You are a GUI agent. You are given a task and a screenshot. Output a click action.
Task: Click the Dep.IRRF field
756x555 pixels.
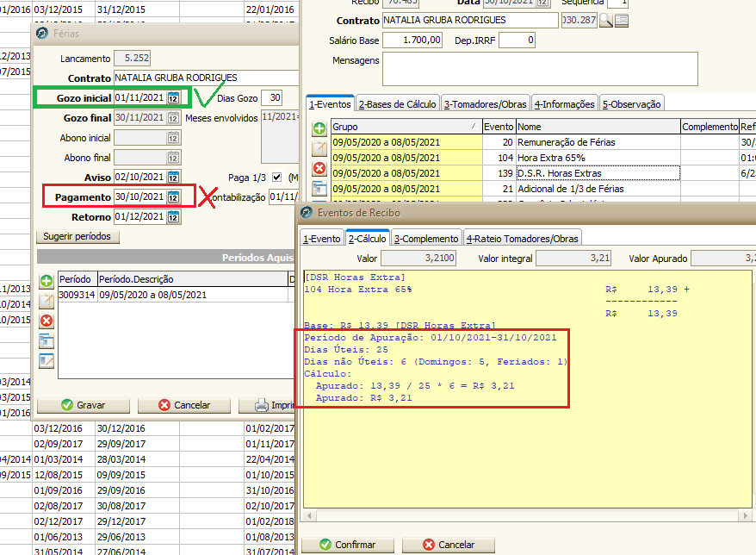(x=517, y=40)
